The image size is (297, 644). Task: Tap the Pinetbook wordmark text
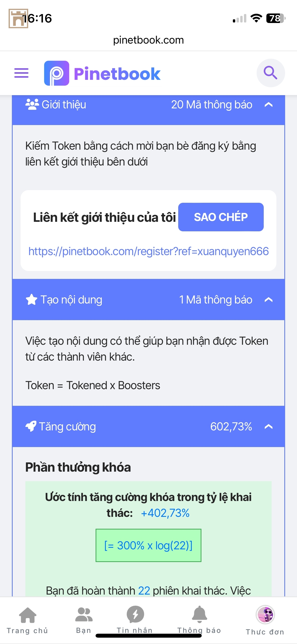click(x=117, y=74)
